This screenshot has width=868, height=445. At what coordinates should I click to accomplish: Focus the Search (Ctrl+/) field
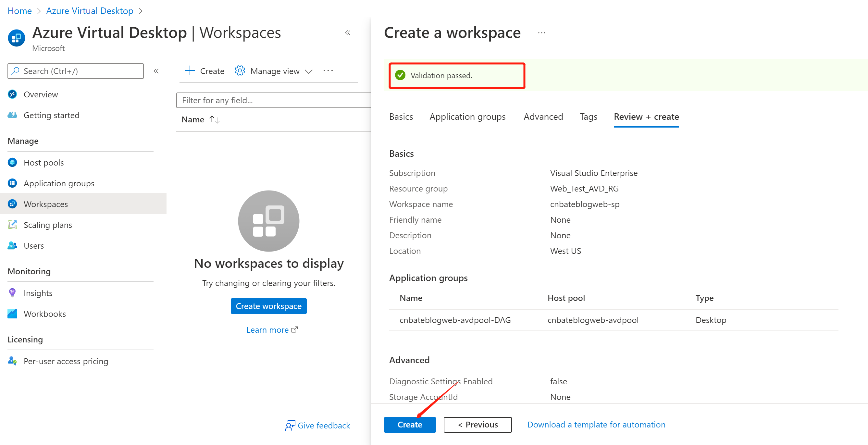pos(76,71)
